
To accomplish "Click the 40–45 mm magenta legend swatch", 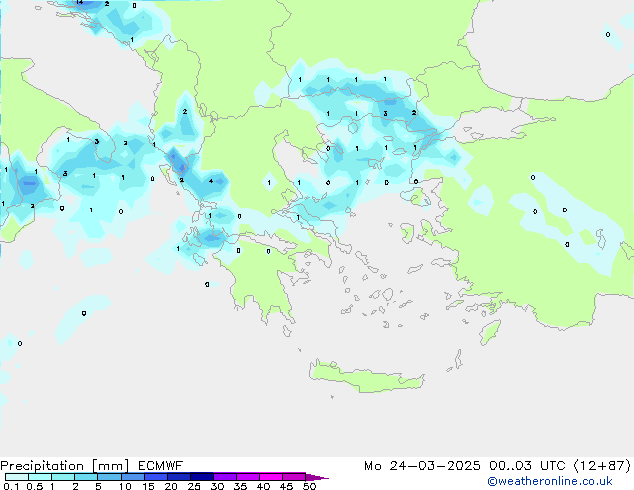I will [271, 477].
